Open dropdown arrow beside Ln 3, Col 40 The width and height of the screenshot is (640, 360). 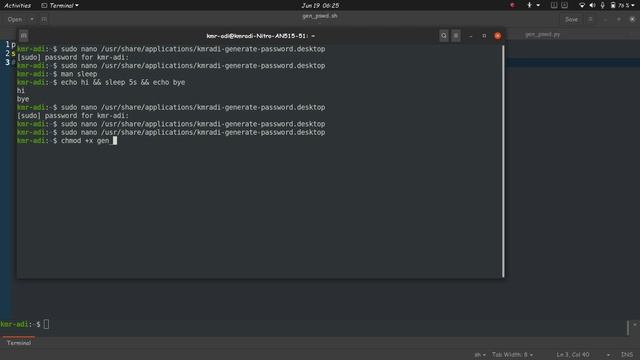[608, 355]
